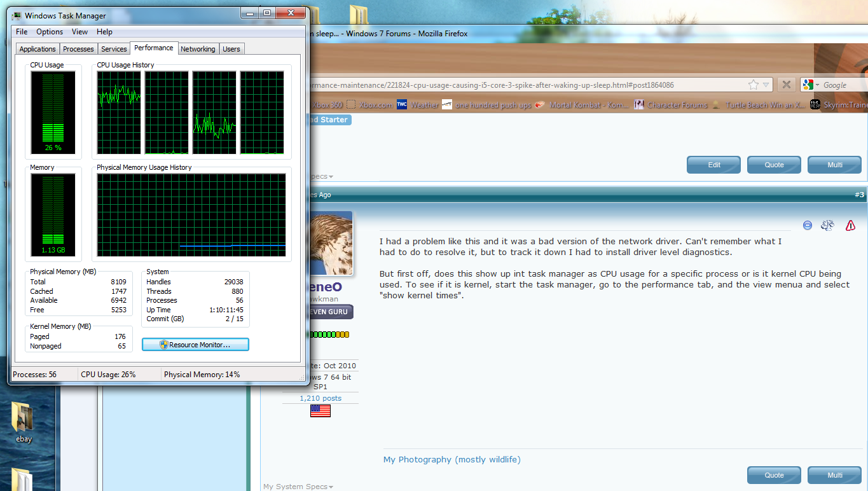Switch to the Applications tab
The width and height of the screenshot is (868, 491).
38,49
